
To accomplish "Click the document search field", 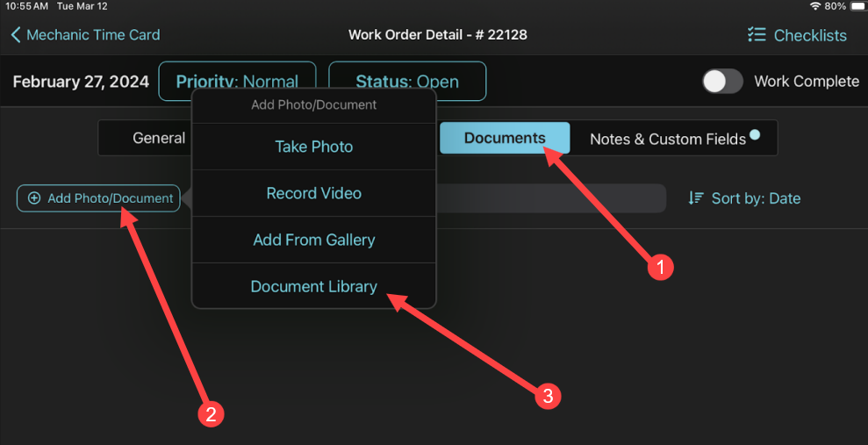I will pyautogui.click(x=551, y=198).
